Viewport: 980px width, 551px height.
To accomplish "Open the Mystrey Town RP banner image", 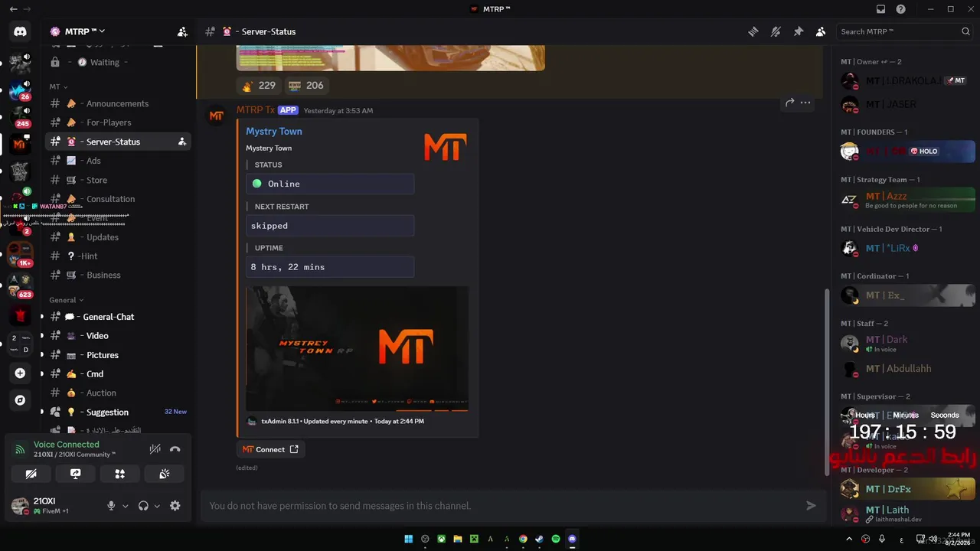I will coord(357,349).
